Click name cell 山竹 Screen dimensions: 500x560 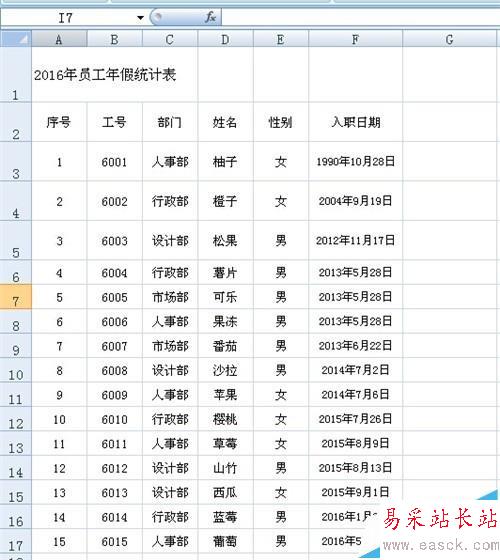[x=225, y=468]
